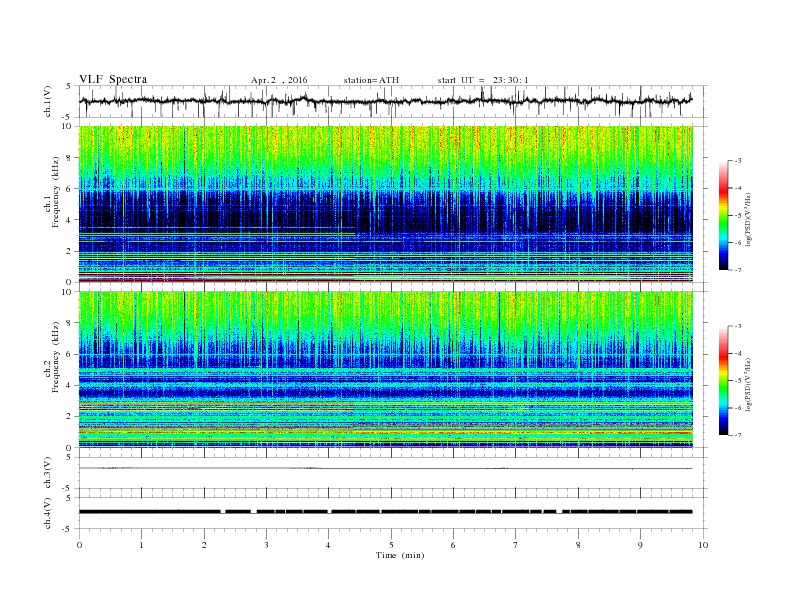Screen dimensions: 792x612
Task: Click the upper 'log(PSD)(V²/Hz)' colorbar label
Action: [748, 220]
